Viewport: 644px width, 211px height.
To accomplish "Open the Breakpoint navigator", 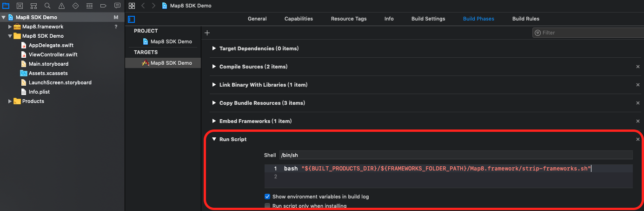I will click(x=103, y=6).
